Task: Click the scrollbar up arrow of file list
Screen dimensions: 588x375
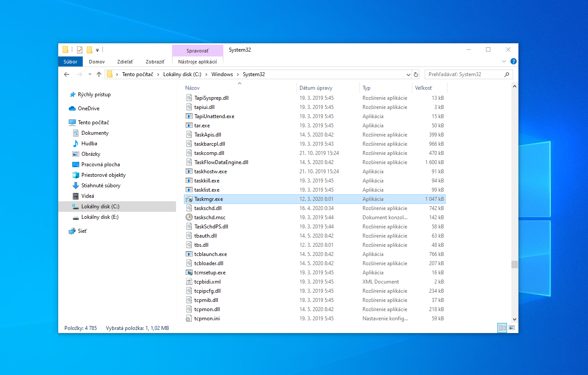Action: click(x=514, y=87)
